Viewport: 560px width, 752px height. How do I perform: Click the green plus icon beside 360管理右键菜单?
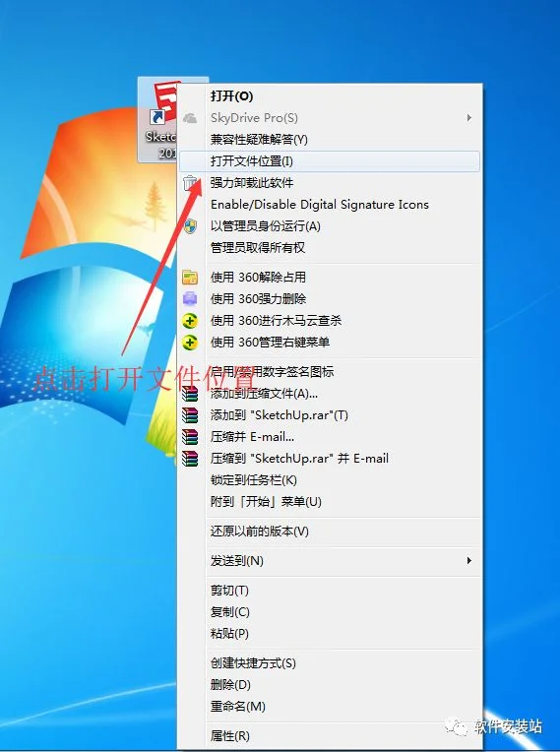(190, 343)
